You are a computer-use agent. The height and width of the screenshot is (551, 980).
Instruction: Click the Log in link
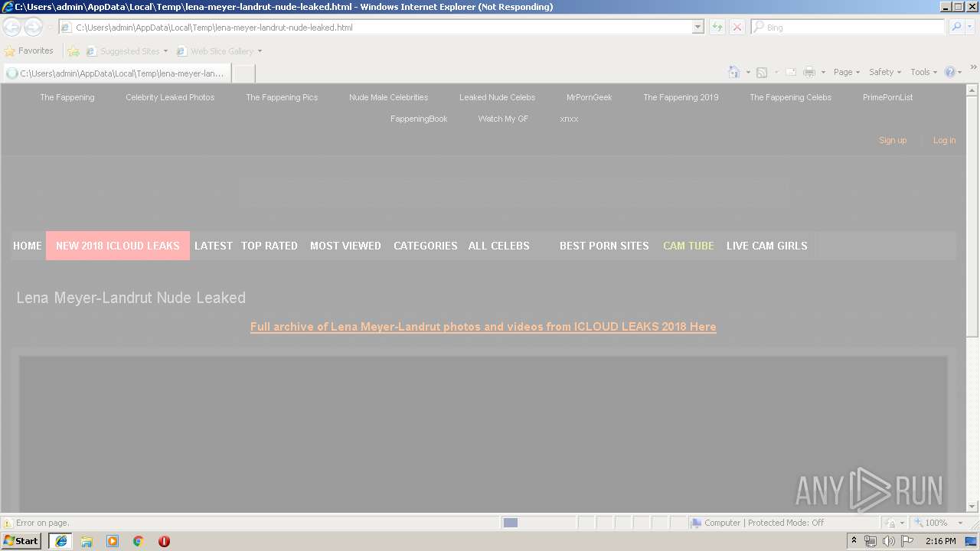click(944, 140)
